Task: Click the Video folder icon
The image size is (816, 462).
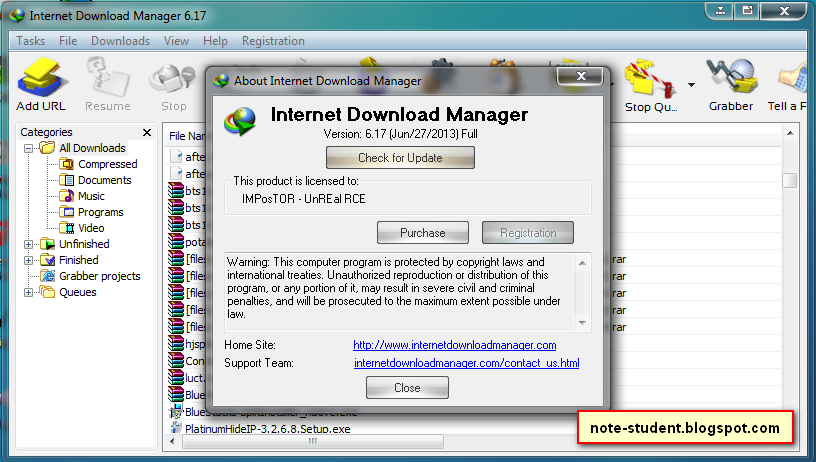Action: [x=66, y=228]
